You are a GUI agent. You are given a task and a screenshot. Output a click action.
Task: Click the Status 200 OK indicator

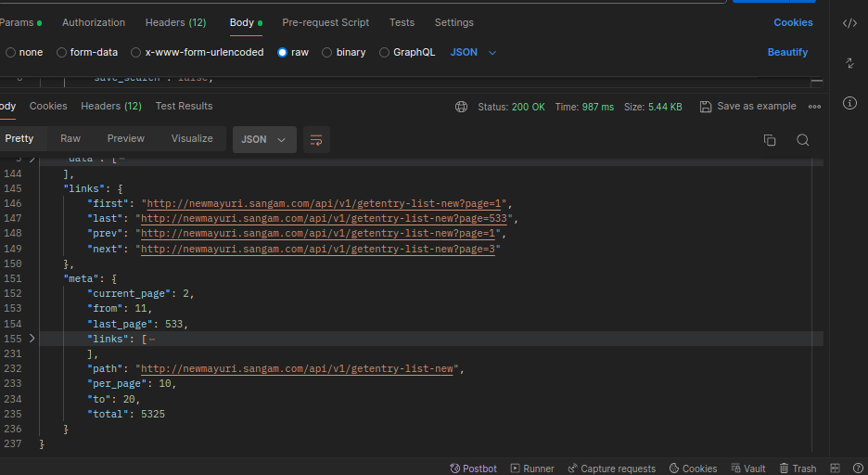tap(512, 107)
